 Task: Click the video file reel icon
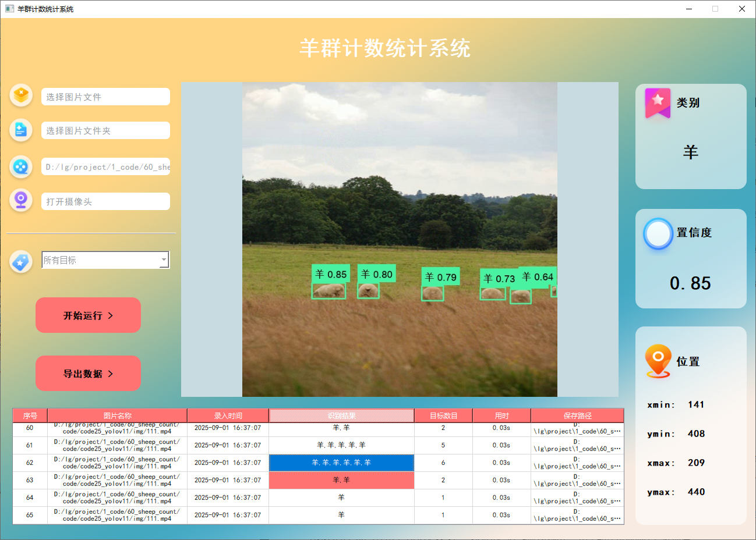[x=21, y=167]
